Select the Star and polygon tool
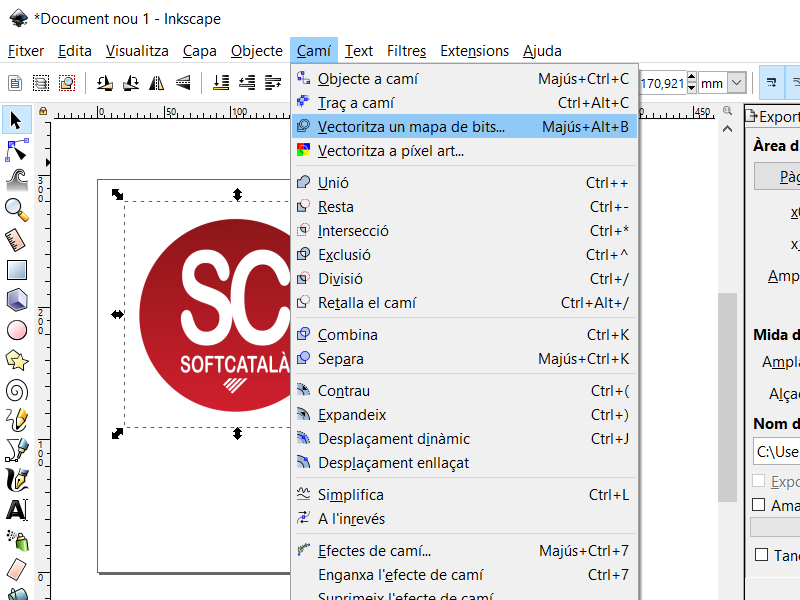The height and width of the screenshot is (600, 800). click(x=17, y=360)
